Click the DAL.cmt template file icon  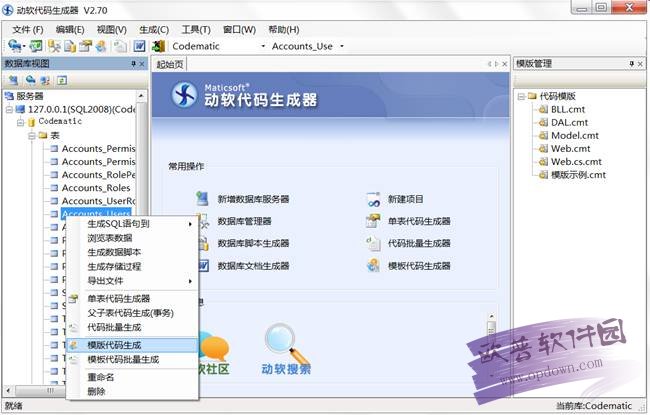click(543, 122)
